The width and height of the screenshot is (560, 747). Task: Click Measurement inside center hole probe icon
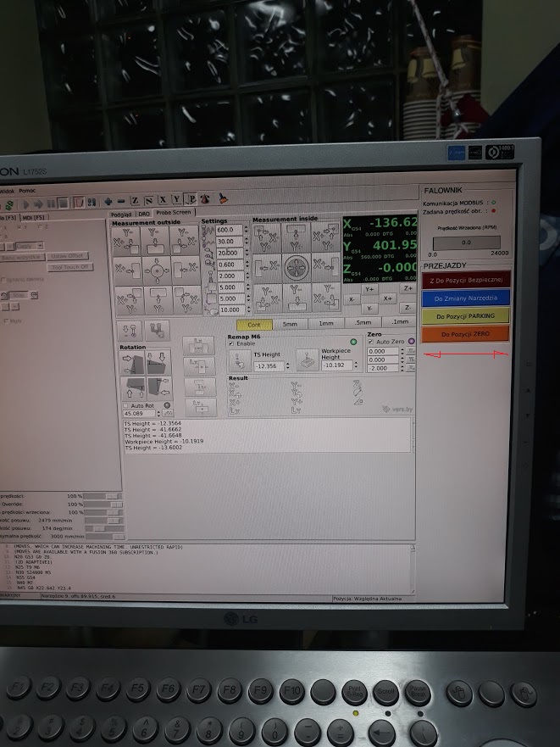[297, 267]
